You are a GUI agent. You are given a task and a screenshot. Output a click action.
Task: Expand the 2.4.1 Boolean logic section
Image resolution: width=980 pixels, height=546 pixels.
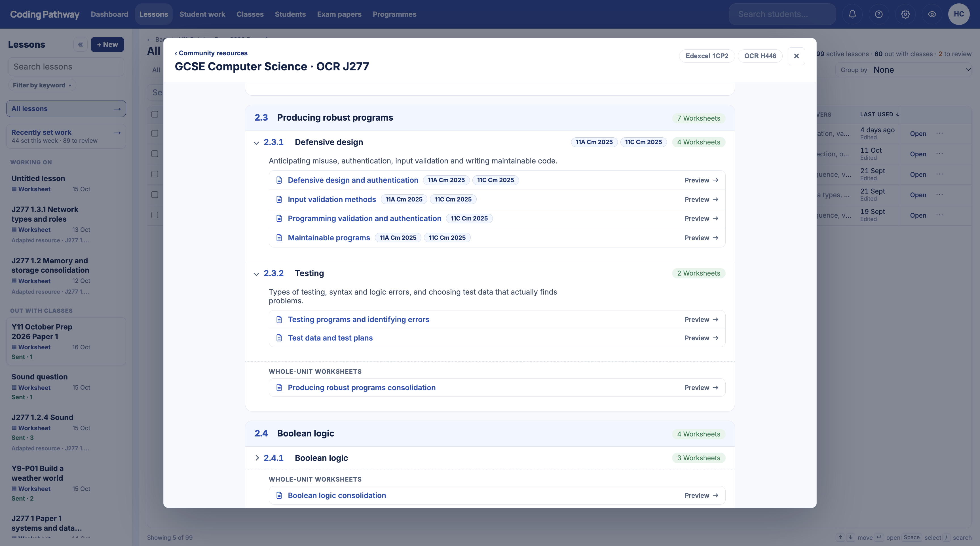click(257, 458)
